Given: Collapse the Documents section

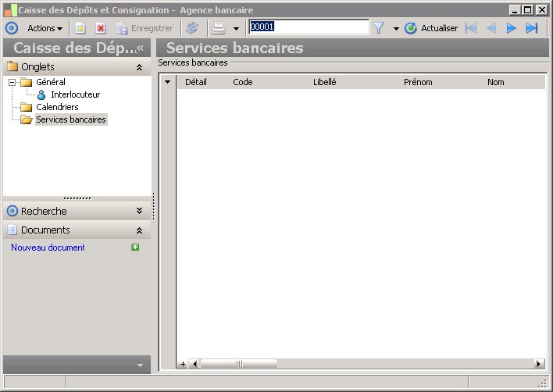Looking at the screenshot, I should pos(139,230).
